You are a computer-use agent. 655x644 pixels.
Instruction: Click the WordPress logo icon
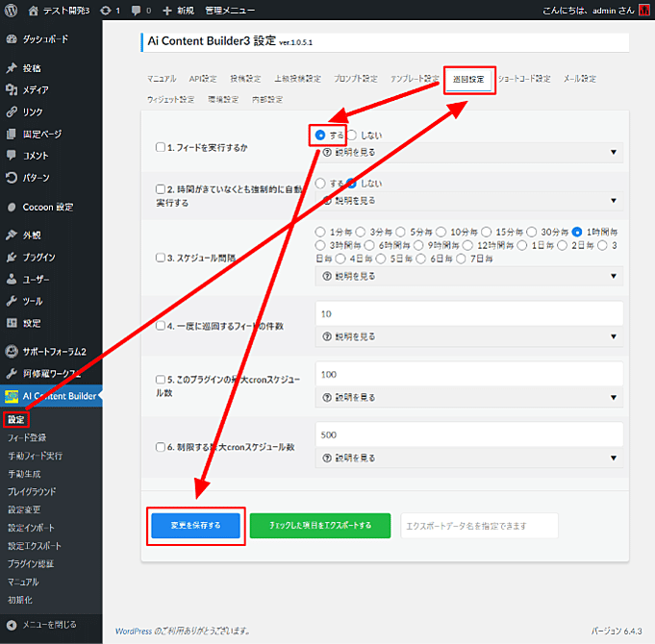pos(11,10)
